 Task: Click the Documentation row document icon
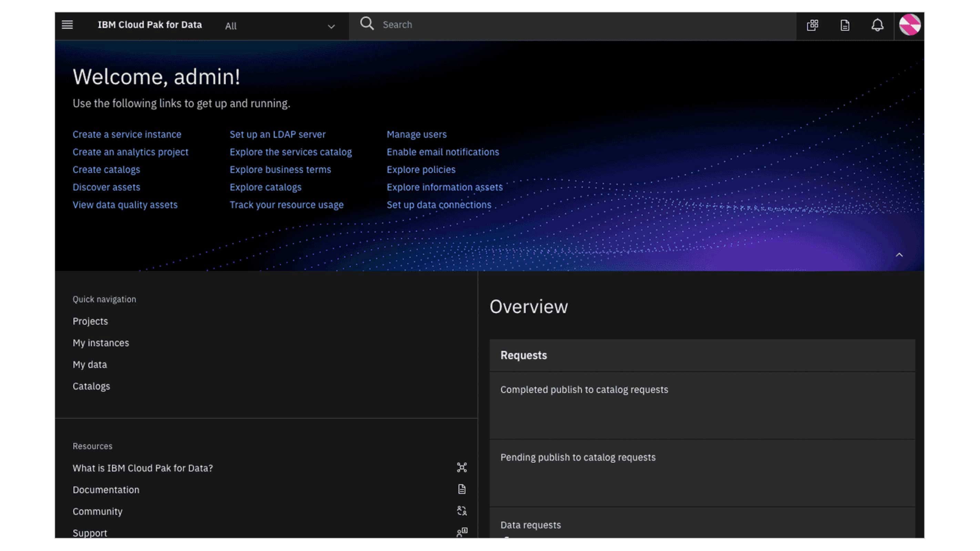[x=461, y=489]
